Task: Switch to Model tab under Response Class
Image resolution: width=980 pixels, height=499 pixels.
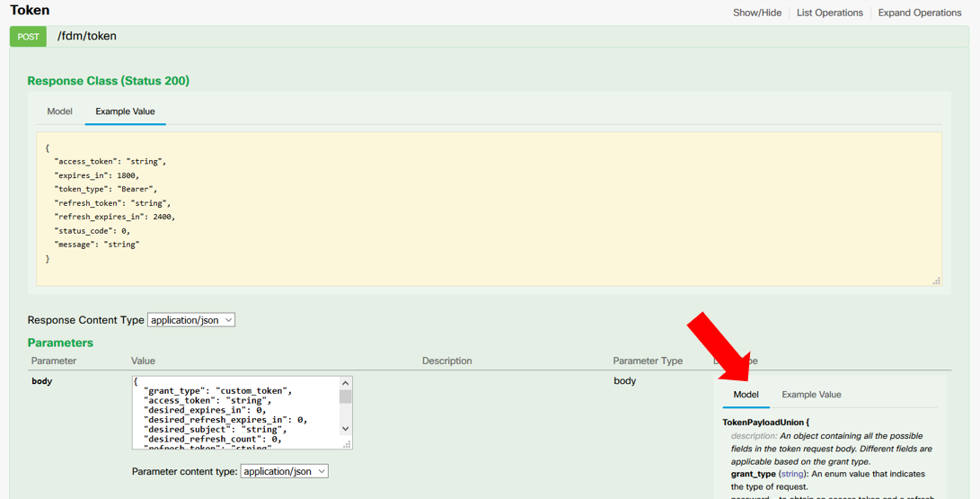Action: (59, 111)
